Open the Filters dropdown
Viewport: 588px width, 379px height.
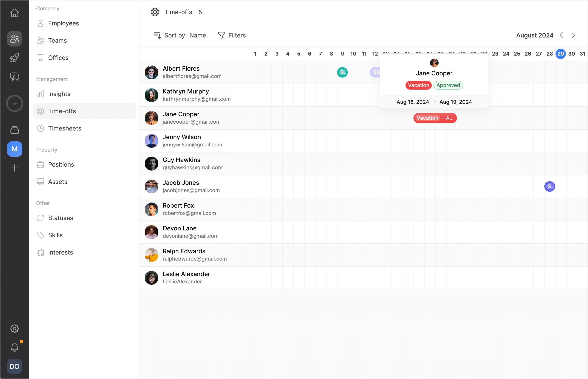pos(232,36)
